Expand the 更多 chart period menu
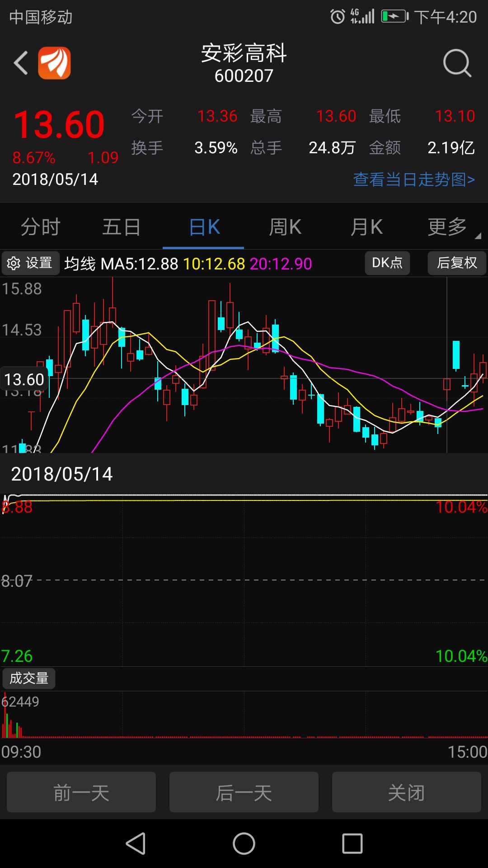 coord(447,227)
